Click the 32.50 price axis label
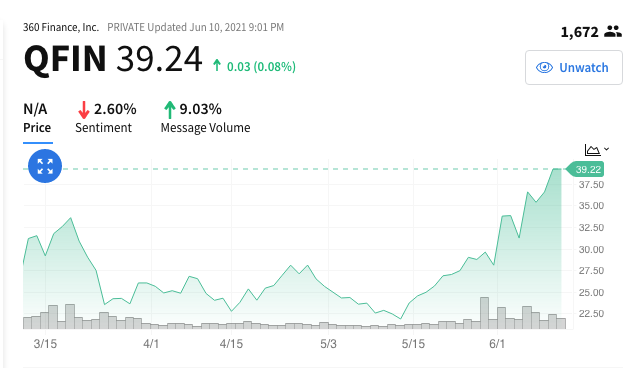The width and height of the screenshot is (631, 368). point(591,227)
